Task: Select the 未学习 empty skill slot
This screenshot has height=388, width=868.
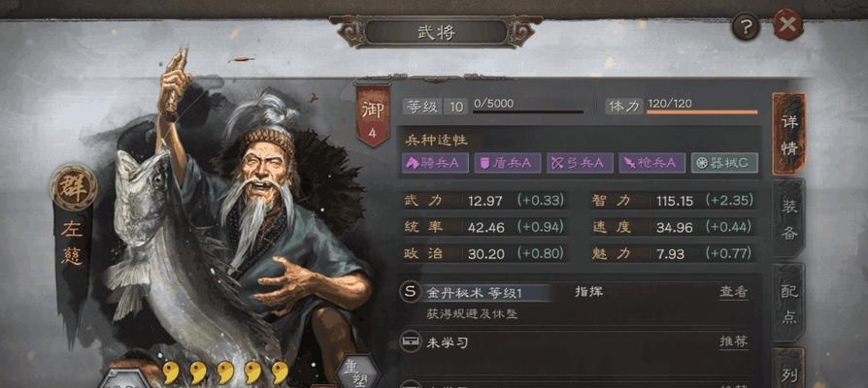Action: 574,342
